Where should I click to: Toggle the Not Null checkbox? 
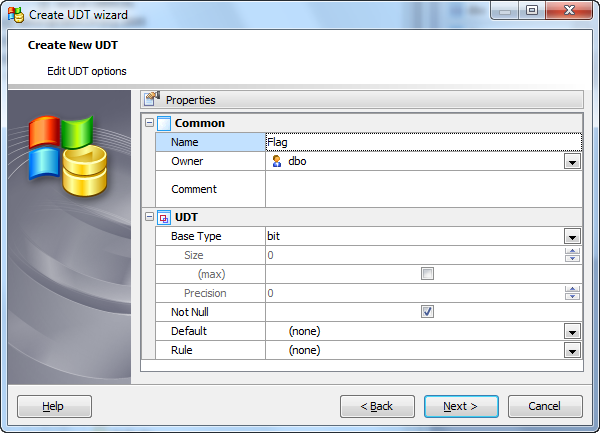click(x=427, y=312)
